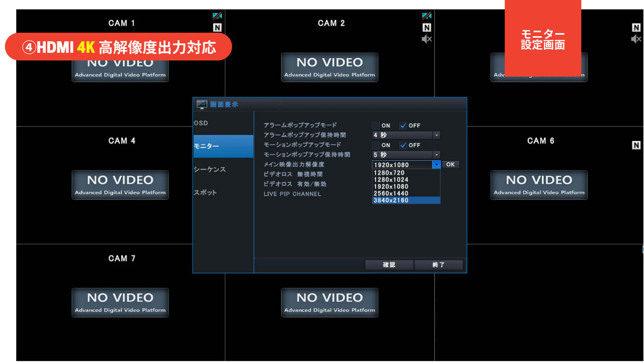Toggle OFF checkbox for モーションポップアップモード
The width and height of the screenshot is (644, 362).
click(x=403, y=145)
